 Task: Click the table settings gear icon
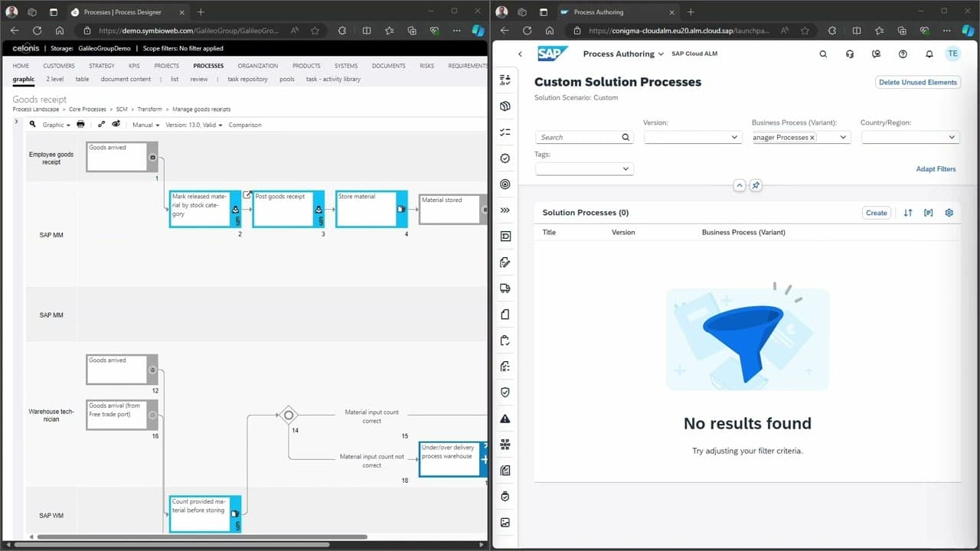click(x=949, y=213)
